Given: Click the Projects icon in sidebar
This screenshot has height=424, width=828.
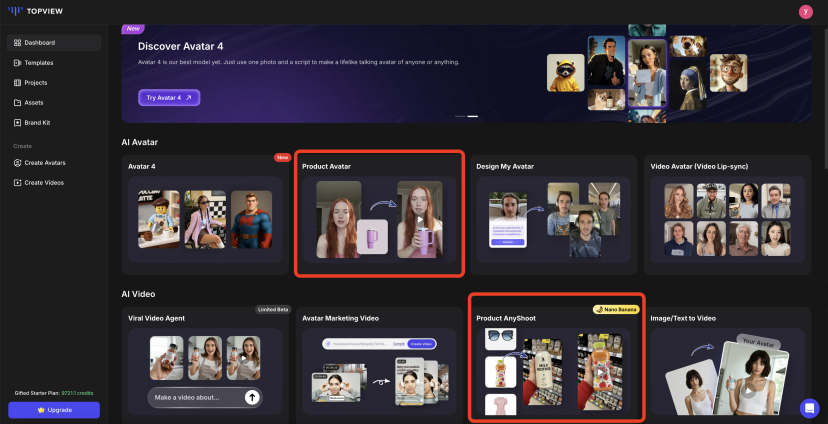Looking at the screenshot, I should click(x=17, y=83).
